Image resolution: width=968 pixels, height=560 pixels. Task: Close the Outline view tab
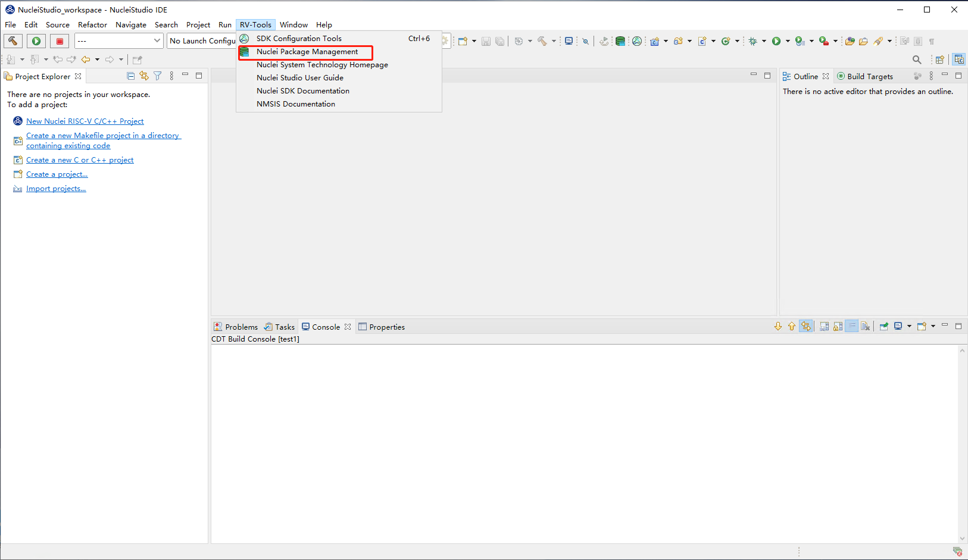click(x=826, y=76)
